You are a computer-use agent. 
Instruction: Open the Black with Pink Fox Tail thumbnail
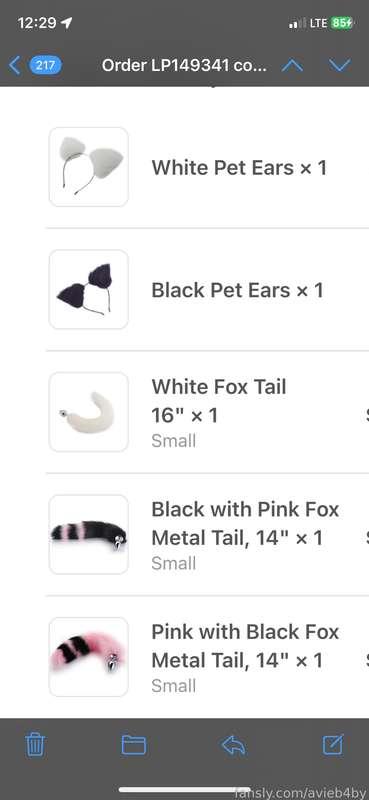(89, 534)
